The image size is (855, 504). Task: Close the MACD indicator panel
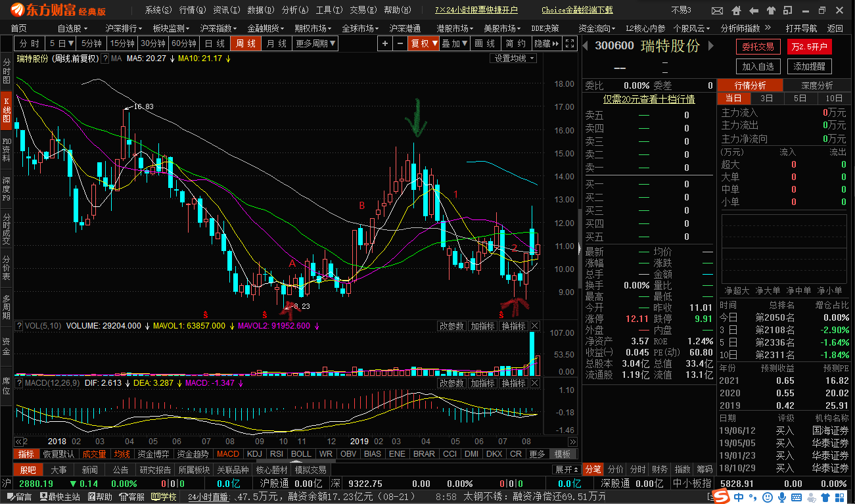tap(534, 383)
